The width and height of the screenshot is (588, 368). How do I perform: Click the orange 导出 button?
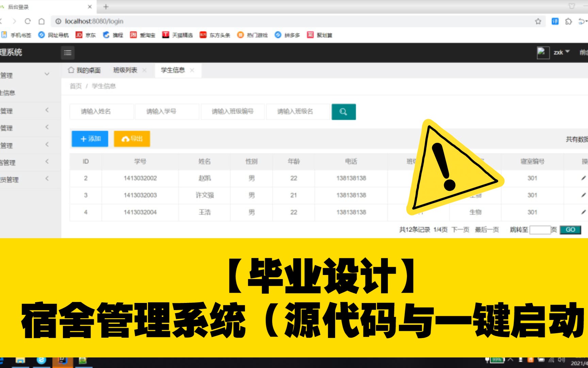[x=132, y=139]
